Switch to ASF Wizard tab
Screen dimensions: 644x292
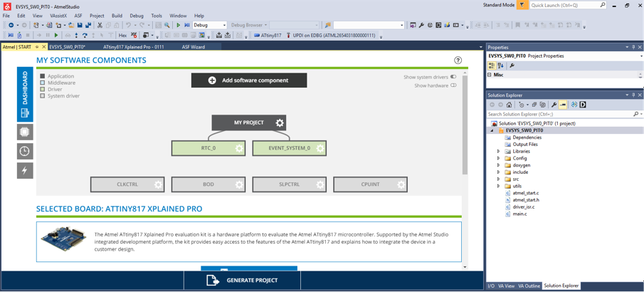193,47
